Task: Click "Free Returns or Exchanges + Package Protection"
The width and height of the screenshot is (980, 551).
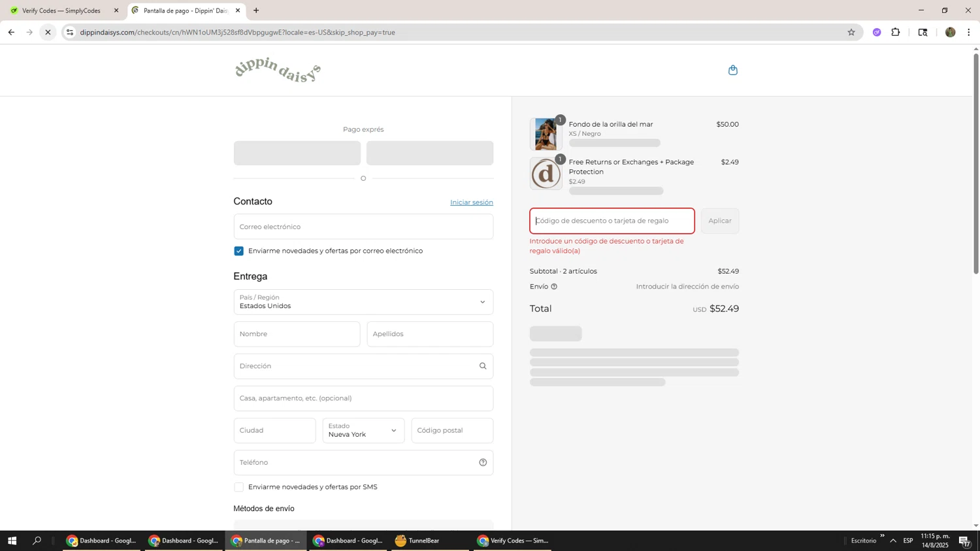Action: (631, 167)
